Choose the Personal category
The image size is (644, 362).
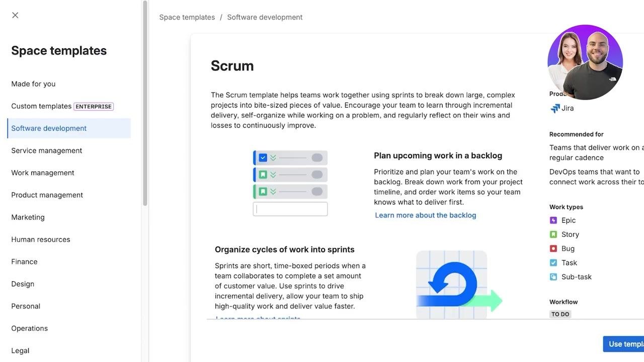pyautogui.click(x=26, y=306)
